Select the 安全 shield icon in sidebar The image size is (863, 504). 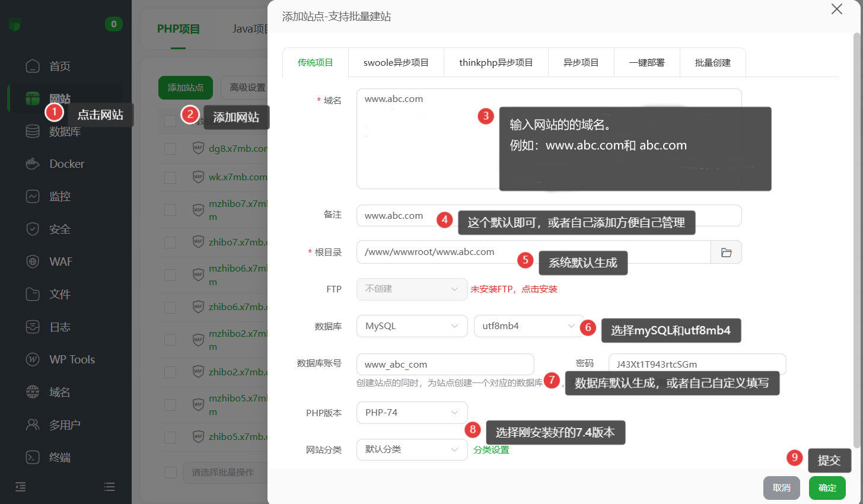[33, 229]
